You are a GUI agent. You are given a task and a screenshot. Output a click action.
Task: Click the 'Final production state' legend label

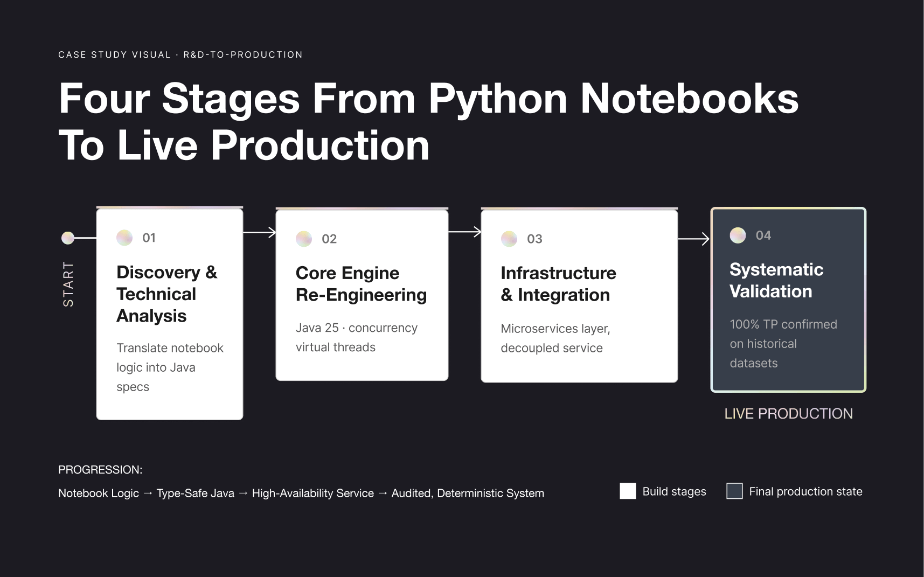[x=805, y=491]
